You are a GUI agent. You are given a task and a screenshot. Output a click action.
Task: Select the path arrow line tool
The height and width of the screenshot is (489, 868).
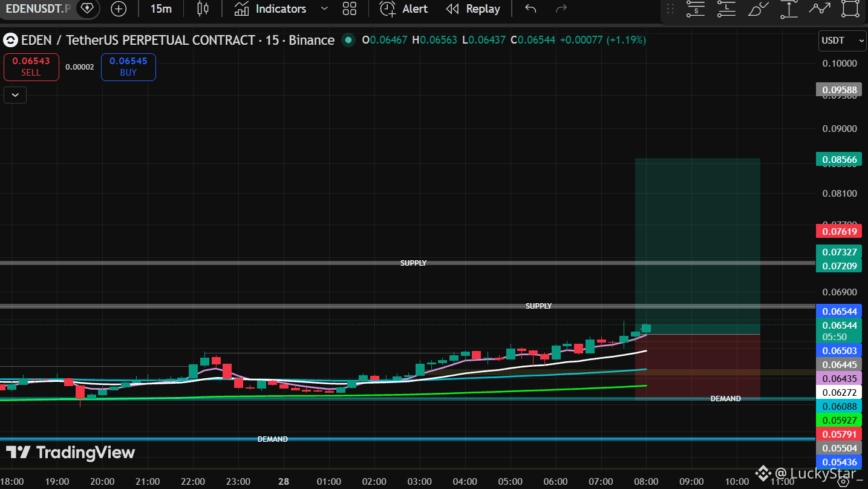tap(820, 8)
